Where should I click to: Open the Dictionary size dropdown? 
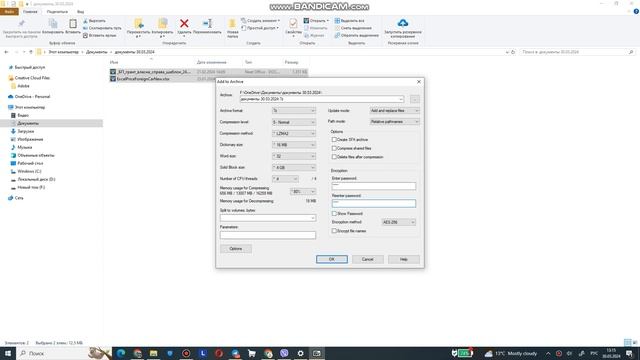[x=294, y=145]
